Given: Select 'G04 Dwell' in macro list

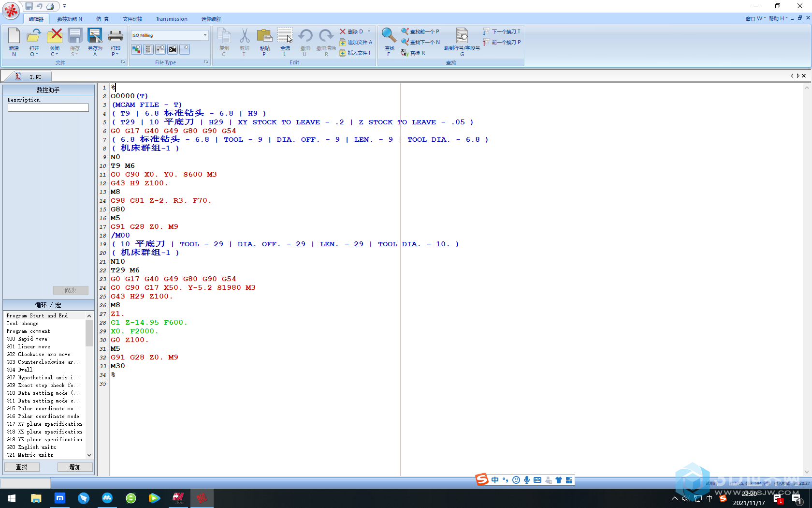Looking at the screenshot, I should (x=20, y=370).
